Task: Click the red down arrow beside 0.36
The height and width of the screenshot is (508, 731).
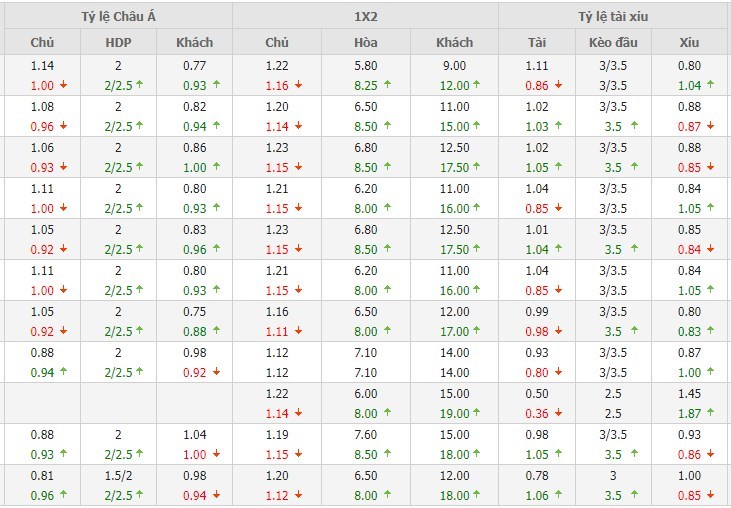Action: coord(558,414)
